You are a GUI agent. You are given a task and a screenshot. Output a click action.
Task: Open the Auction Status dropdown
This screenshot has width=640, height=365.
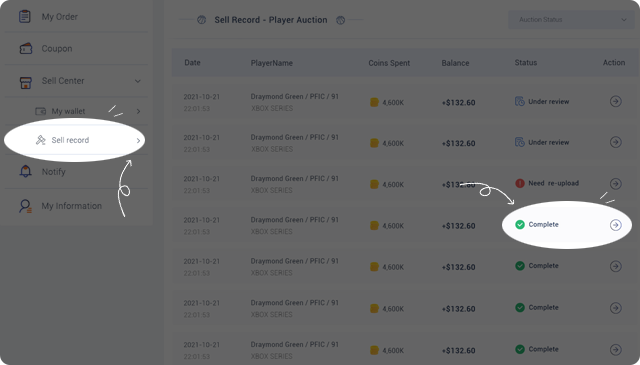[570, 20]
